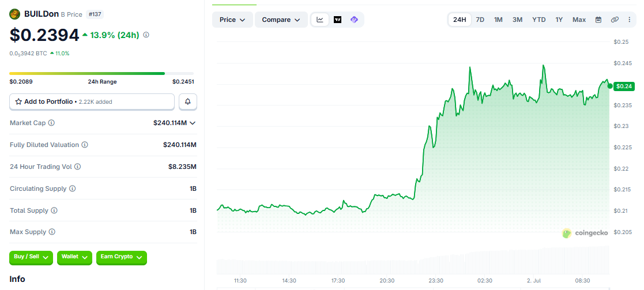Viewport: 644px width, 290px height.
Task: Expand the Market Cap value chevron
Action: [192, 123]
